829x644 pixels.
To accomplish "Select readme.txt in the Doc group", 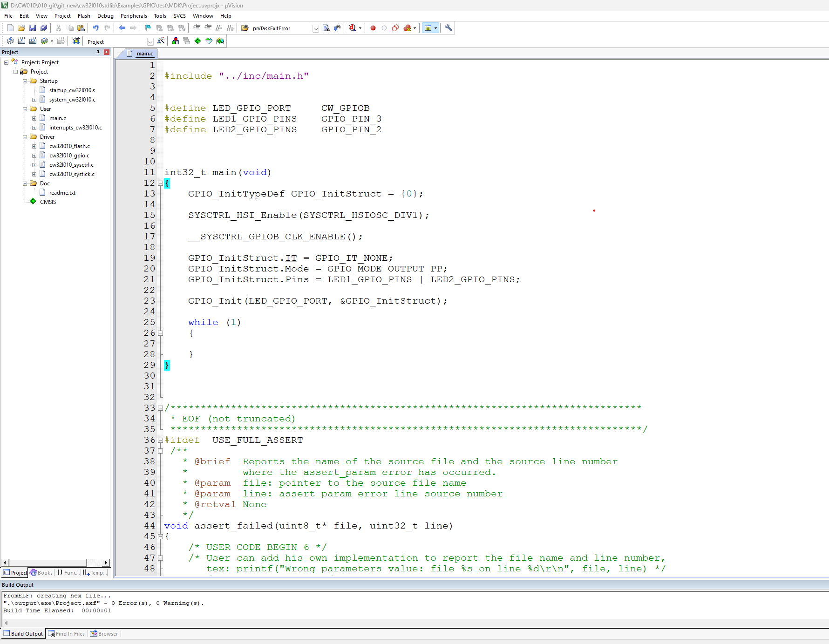I will point(62,193).
